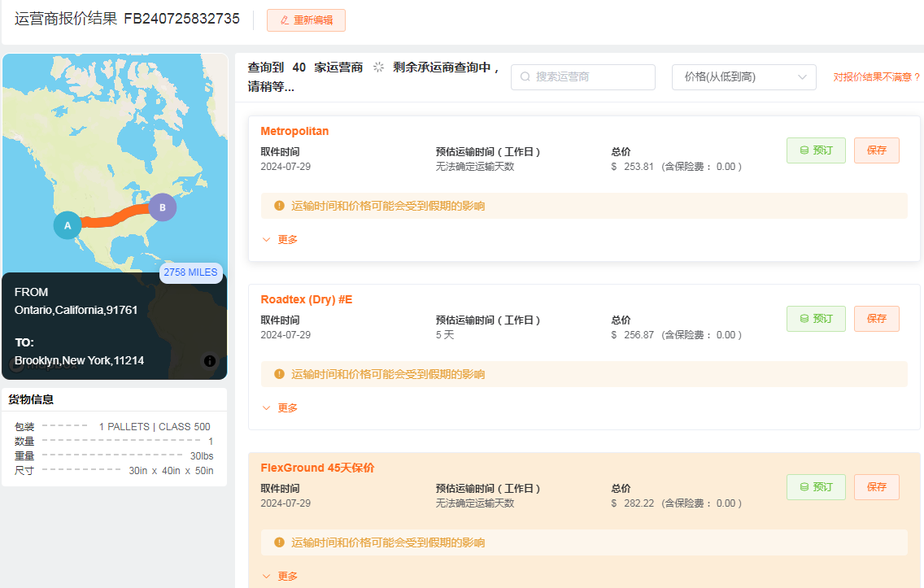Expand 更多 under FlexGround 45天保价
Image resolution: width=924 pixels, height=588 pixels.
click(x=280, y=577)
